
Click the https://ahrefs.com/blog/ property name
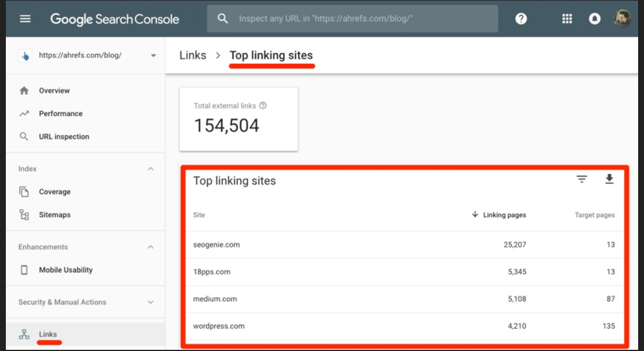tap(80, 56)
